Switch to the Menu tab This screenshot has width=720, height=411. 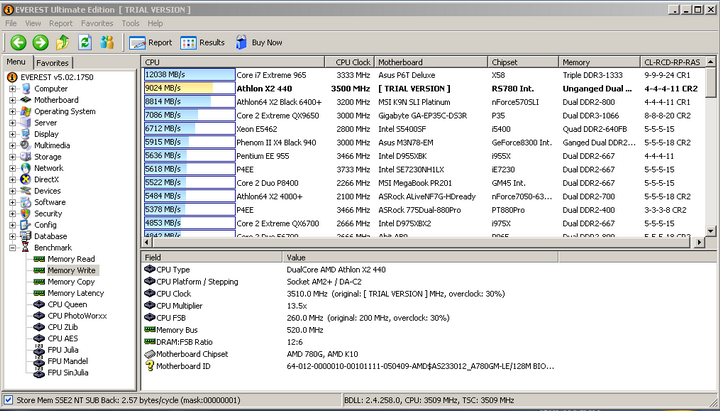click(x=16, y=62)
